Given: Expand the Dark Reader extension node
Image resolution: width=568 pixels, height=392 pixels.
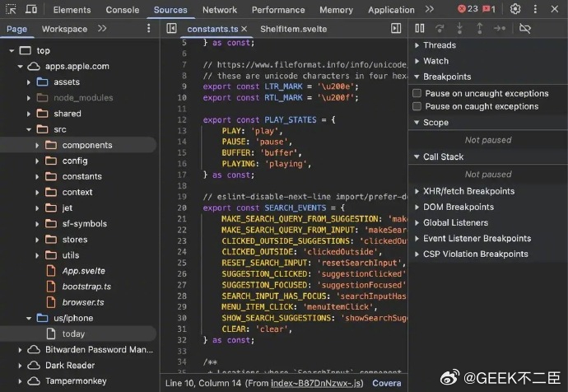Looking at the screenshot, I should [x=20, y=366].
